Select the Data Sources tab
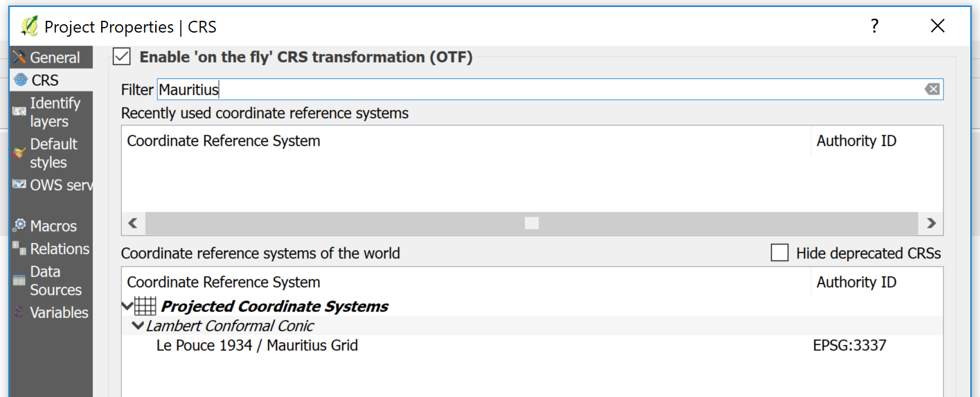980x397 pixels. click(51, 281)
